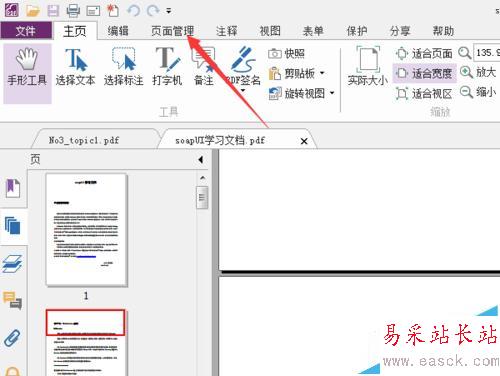Click the 缩小 zoom out button
Viewport: 500px width, 376px height.
[x=478, y=92]
